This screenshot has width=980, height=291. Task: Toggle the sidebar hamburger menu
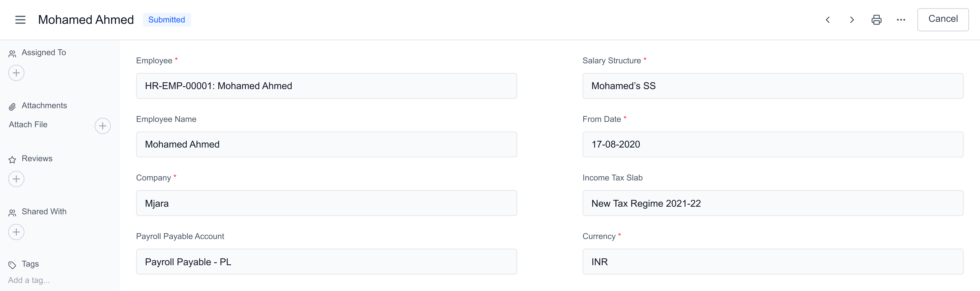(x=20, y=20)
